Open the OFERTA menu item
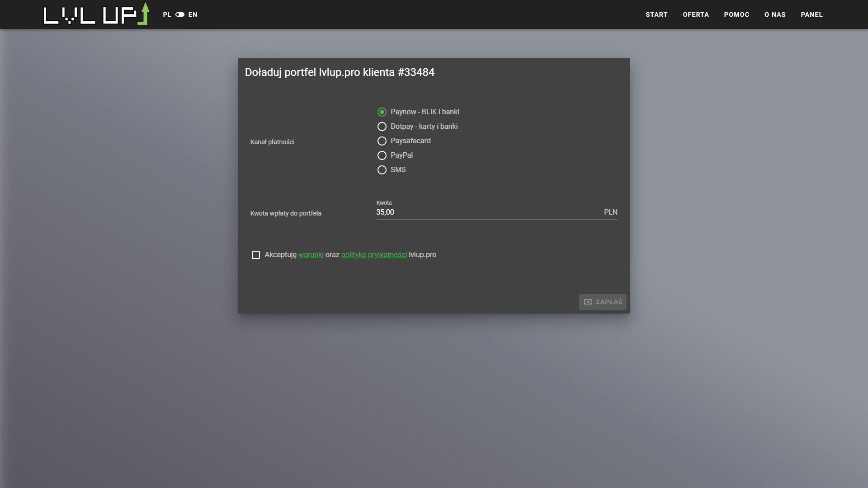The height and width of the screenshot is (488, 868). pyautogui.click(x=696, y=14)
